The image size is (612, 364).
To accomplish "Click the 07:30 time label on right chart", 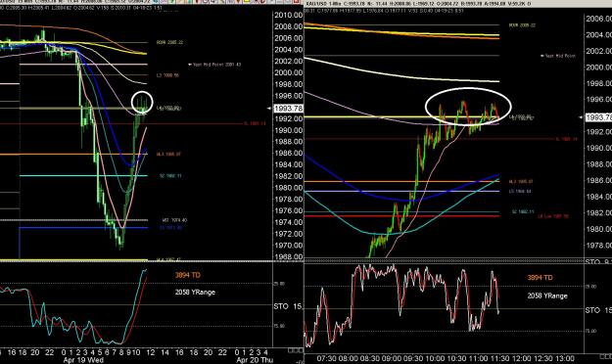I will point(326,358).
